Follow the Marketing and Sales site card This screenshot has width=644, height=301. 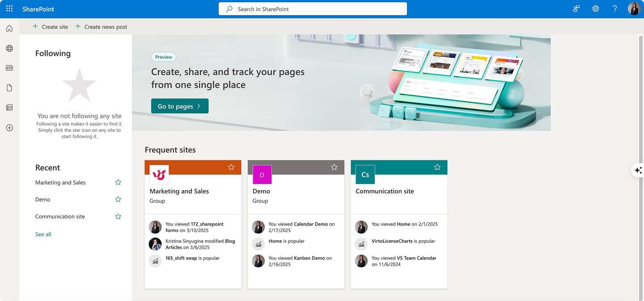point(231,167)
